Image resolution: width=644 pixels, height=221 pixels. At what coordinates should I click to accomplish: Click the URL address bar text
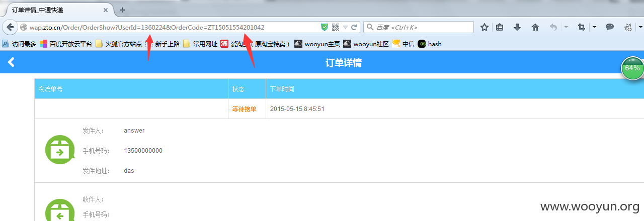pyautogui.click(x=147, y=27)
